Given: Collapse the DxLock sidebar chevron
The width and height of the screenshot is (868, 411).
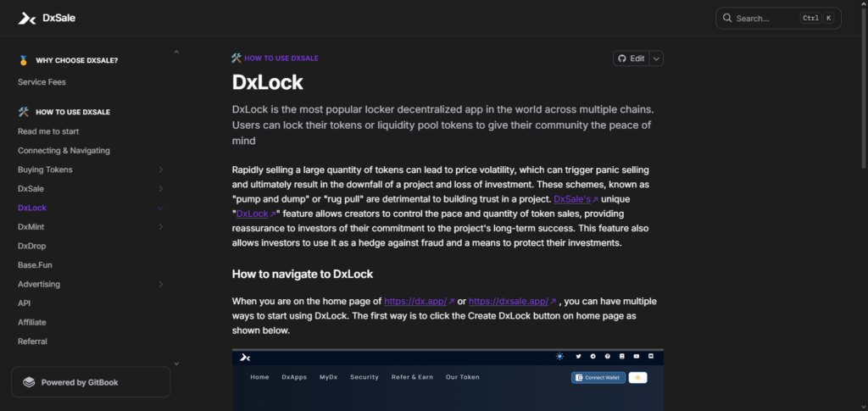Looking at the screenshot, I should pyautogui.click(x=160, y=208).
